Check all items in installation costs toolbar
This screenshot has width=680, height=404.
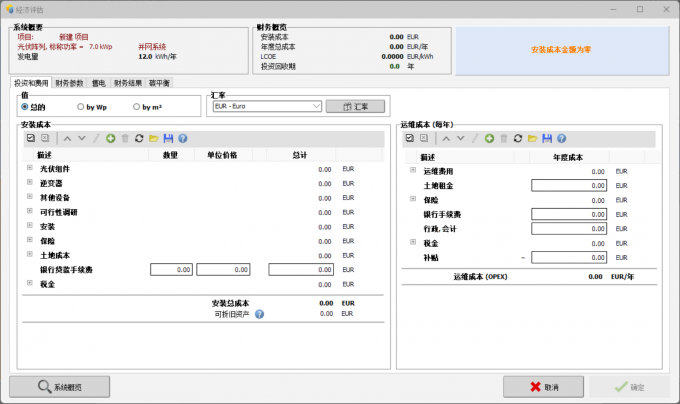point(31,138)
